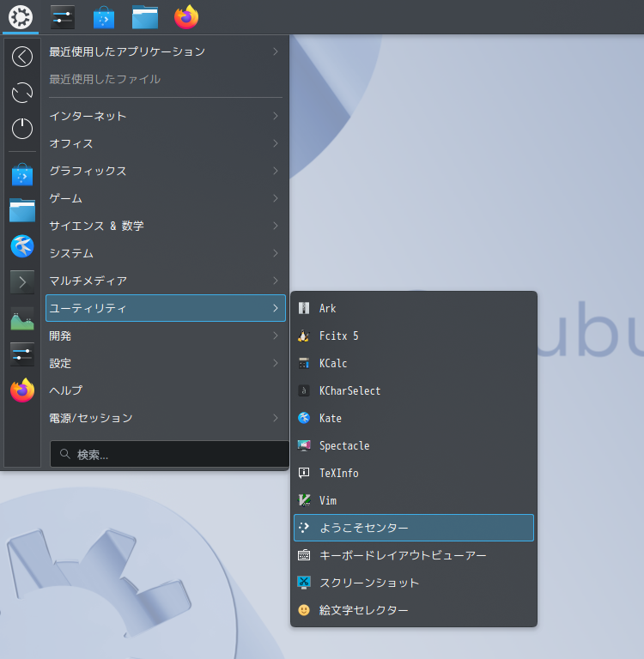Expand the グラフィックス category arrow
The height and width of the screenshot is (659, 644).
pyautogui.click(x=276, y=171)
